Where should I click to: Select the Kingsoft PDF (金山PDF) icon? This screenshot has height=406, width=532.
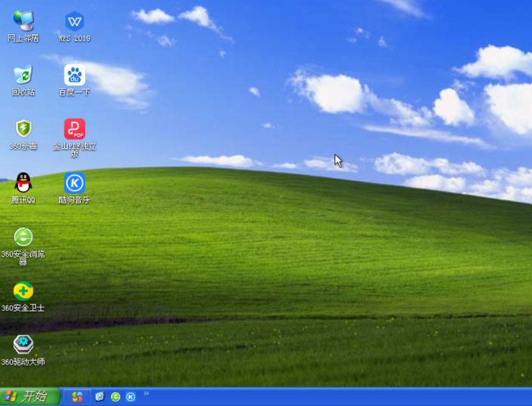tap(74, 129)
